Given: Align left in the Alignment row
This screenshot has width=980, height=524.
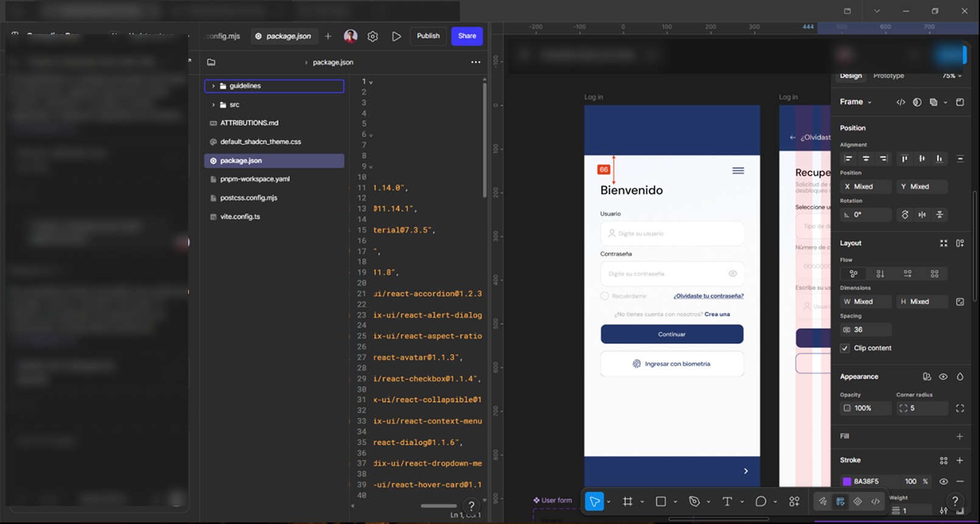Looking at the screenshot, I should coord(848,159).
